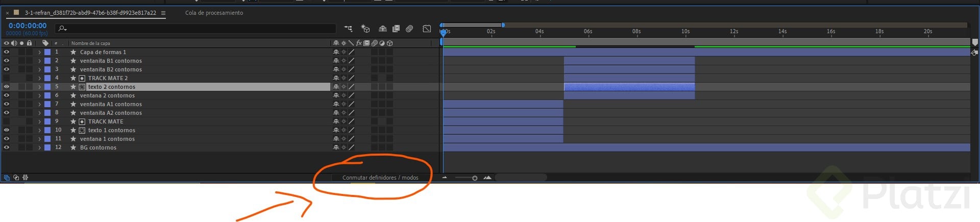Expand or collapse In/Out/Duration panes

coord(26,178)
